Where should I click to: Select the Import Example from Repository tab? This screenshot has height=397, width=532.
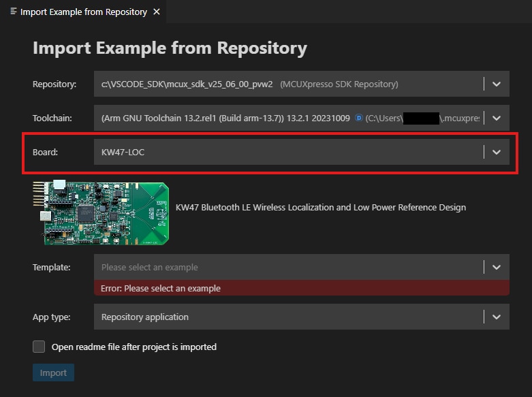coord(83,12)
